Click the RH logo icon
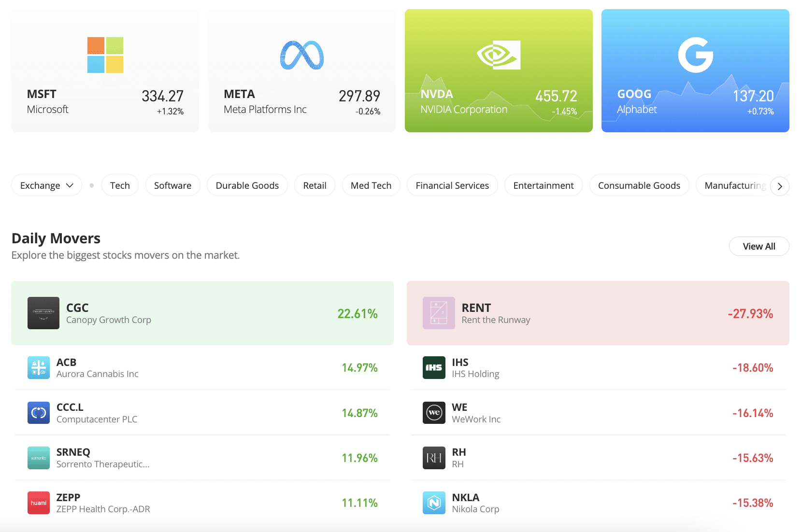 (434, 458)
